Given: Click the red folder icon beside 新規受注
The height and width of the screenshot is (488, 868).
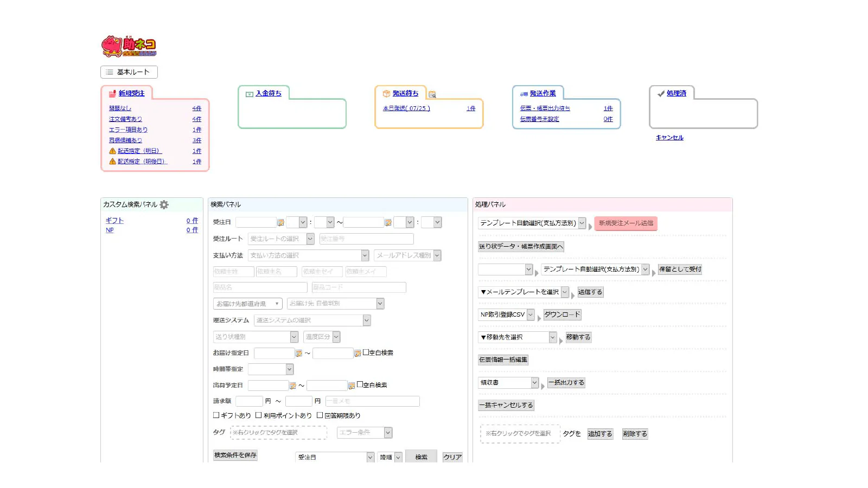Looking at the screenshot, I should (112, 94).
